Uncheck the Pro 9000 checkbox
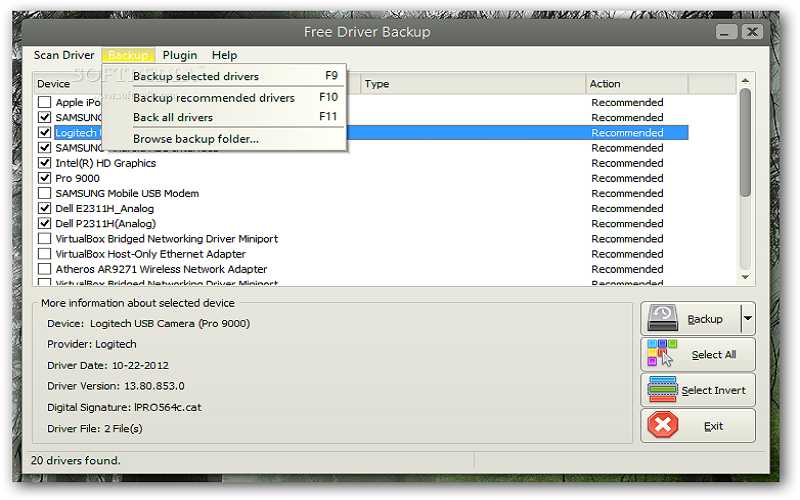Image resolution: width=800 pixels, height=500 pixels. (x=44, y=178)
